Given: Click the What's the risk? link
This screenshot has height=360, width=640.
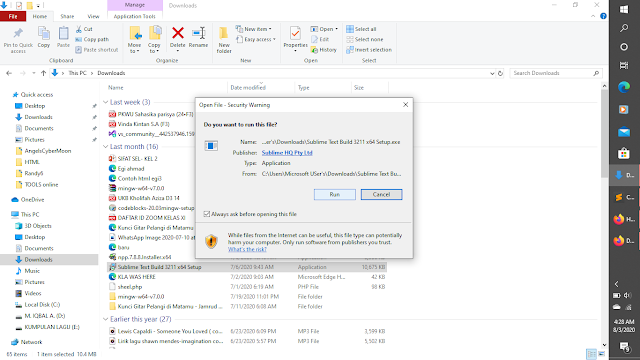Looking at the screenshot, I should pos(247,249).
